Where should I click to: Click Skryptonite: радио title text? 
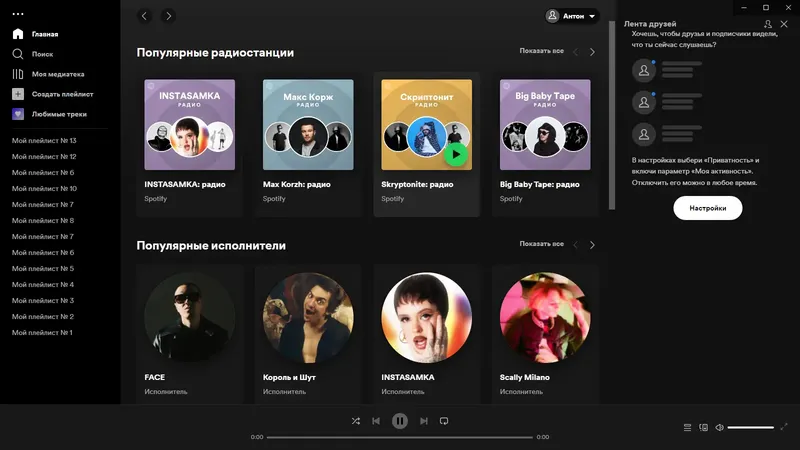tap(417, 185)
